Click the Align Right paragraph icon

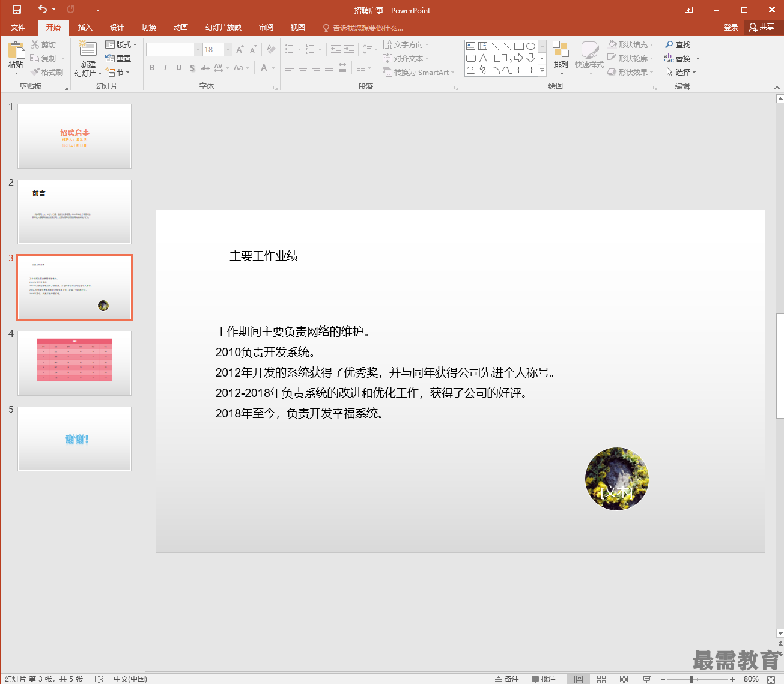pyautogui.click(x=316, y=68)
